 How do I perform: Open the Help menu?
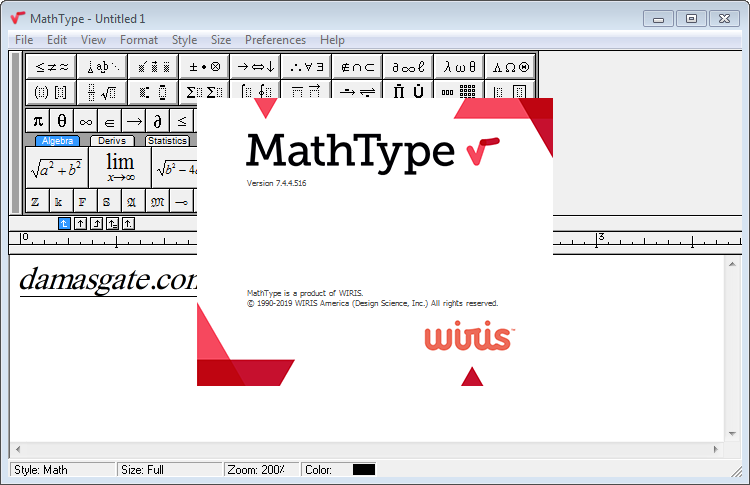click(332, 40)
